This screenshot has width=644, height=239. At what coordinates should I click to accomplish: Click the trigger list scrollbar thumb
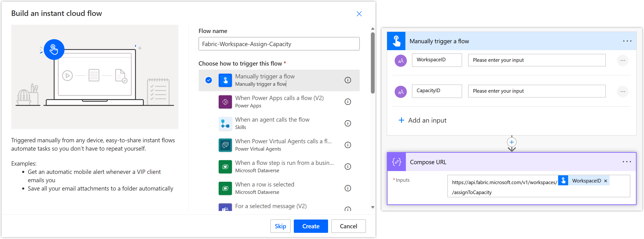[373, 63]
